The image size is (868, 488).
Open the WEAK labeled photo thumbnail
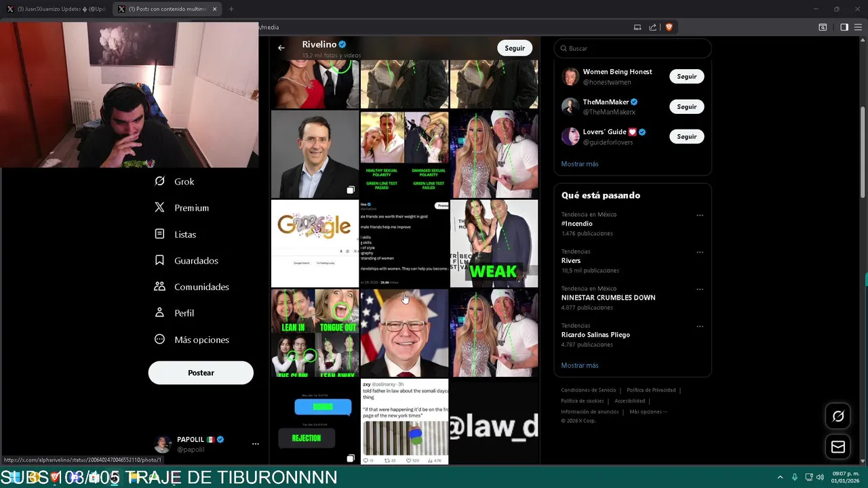click(494, 243)
